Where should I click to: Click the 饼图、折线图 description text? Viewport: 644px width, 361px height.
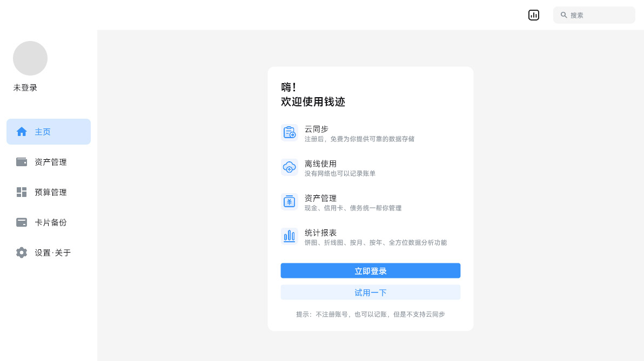coord(375,242)
